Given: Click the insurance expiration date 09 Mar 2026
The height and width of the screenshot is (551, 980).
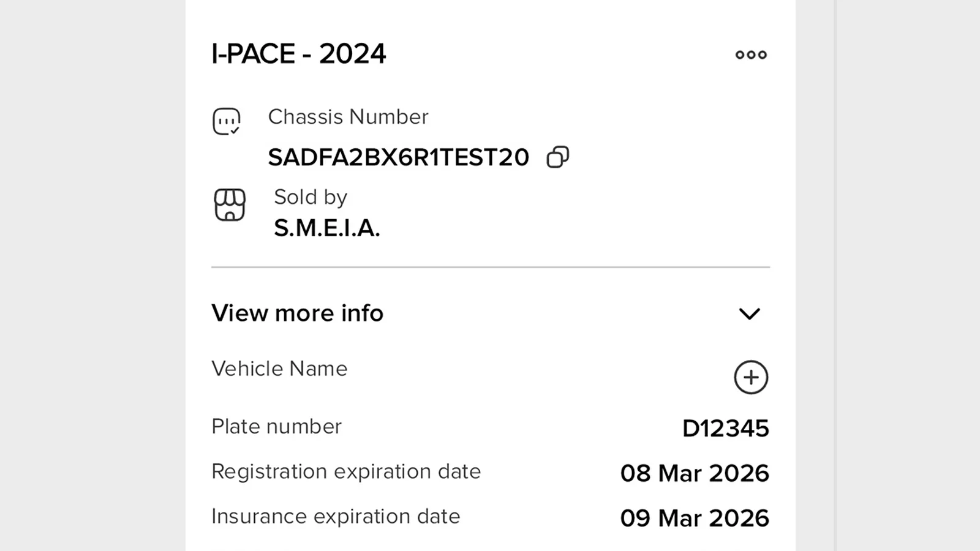Looking at the screenshot, I should (695, 517).
